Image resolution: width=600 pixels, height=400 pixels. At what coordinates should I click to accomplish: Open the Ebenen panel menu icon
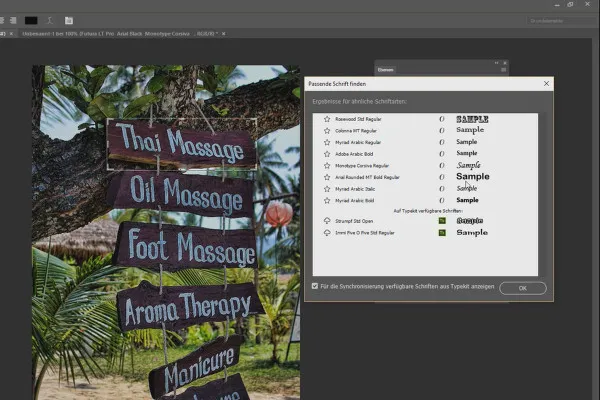tap(503, 70)
